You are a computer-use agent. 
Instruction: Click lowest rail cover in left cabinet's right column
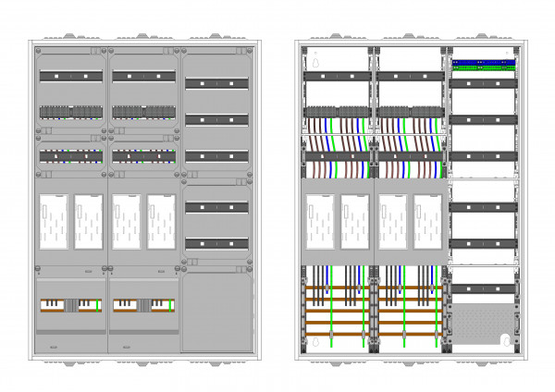pos(216,243)
